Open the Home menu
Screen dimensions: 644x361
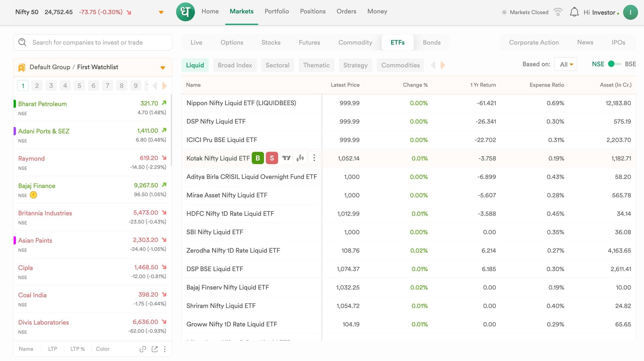click(x=210, y=11)
